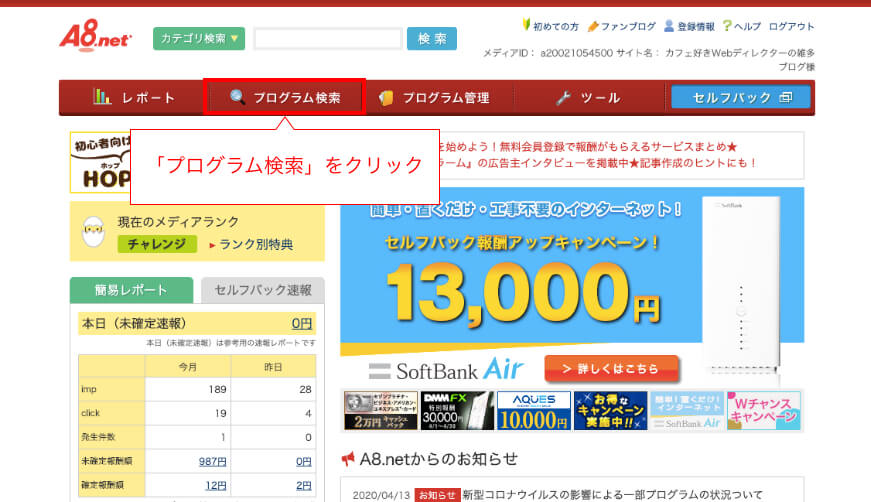The width and height of the screenshot is (871, 502).
Task: Click the external window icon on セルフバック
Action: pyautogui.click(x=785, y=97)
